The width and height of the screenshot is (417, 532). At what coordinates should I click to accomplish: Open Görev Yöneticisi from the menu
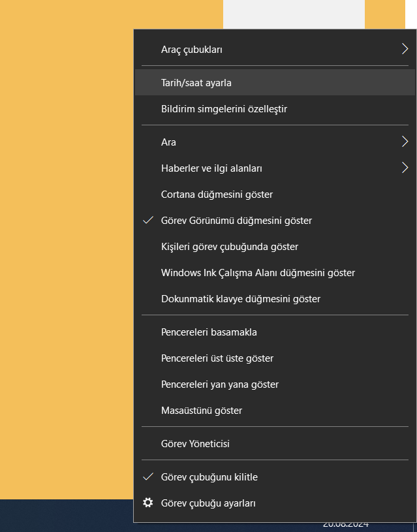[x=275, y=444]
